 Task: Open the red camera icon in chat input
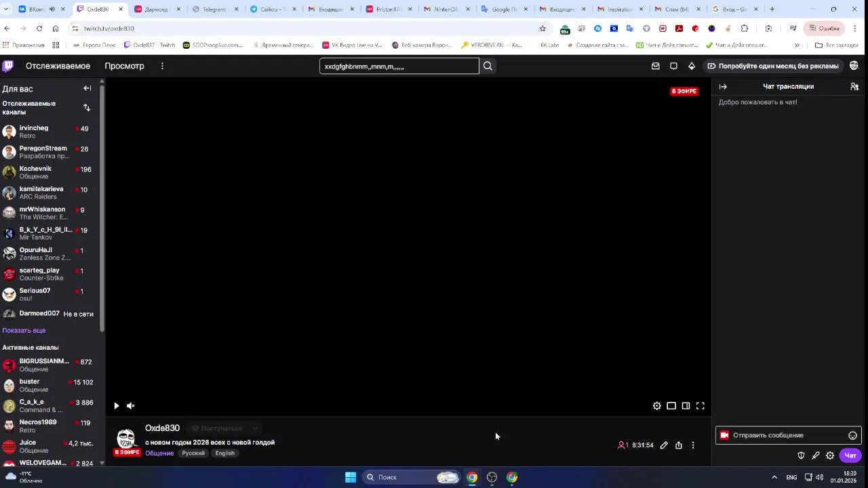(x=724, y=435)
